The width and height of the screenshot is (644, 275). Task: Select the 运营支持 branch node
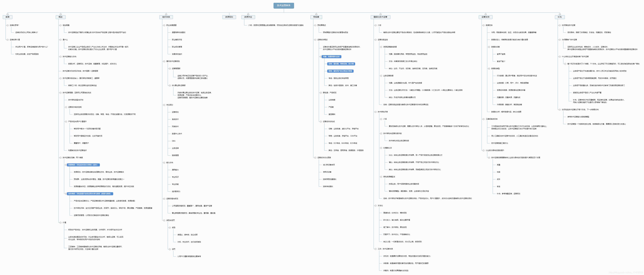(485, 17)
